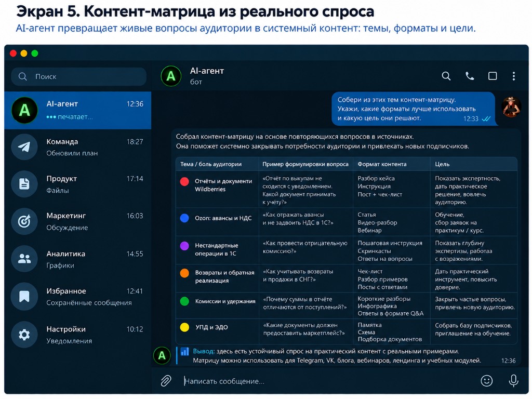The image size is (532, 399).
Task: Open the Аналитика chat
Action: click(x=78, y=259)
